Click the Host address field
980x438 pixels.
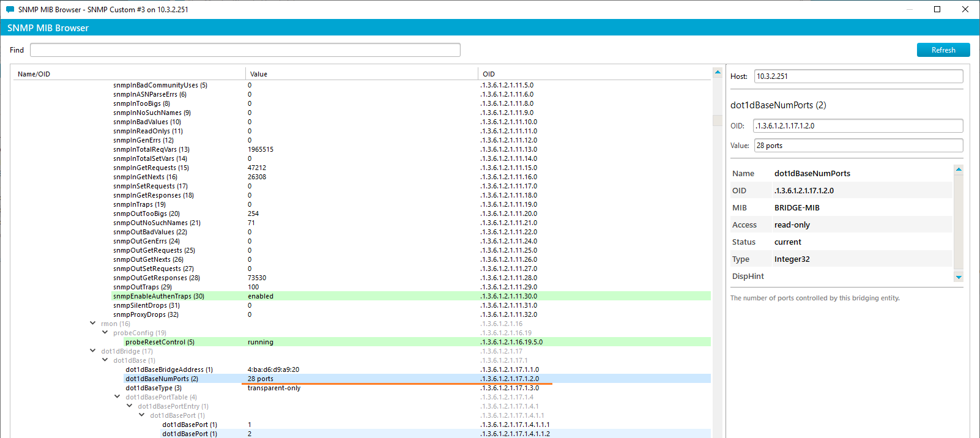tap(859, 76)
